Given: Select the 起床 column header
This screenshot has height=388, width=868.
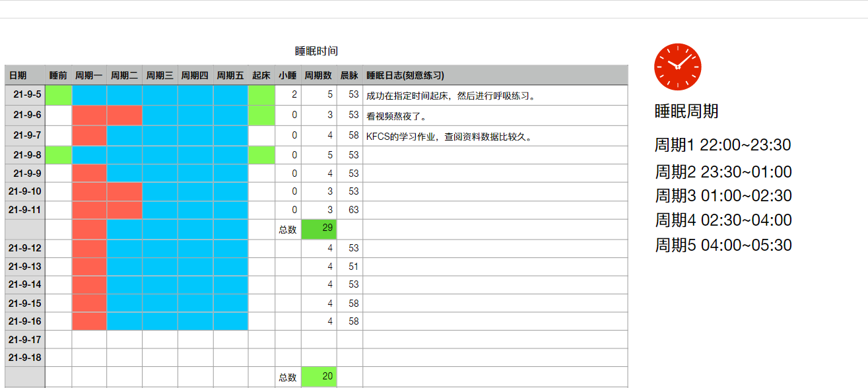Looking at the screenshot, I should tap(261, 76).
